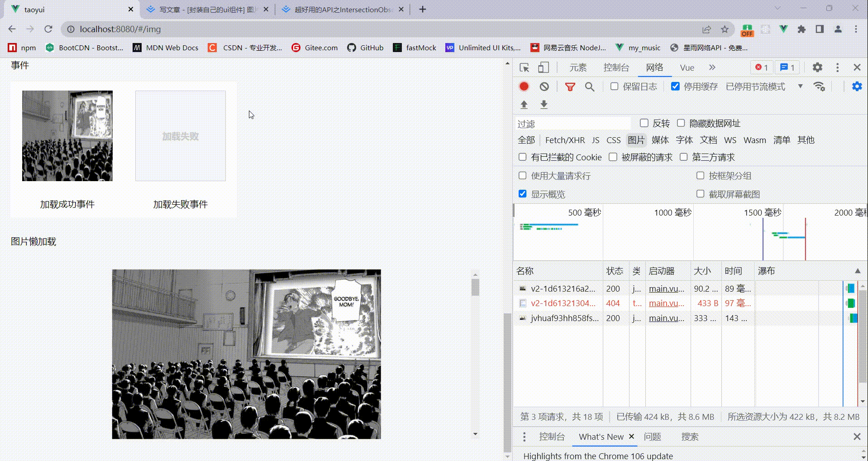The image size is (868, 461).
Task: Open the failed 404 request initiator link
Action: [666, 303]
